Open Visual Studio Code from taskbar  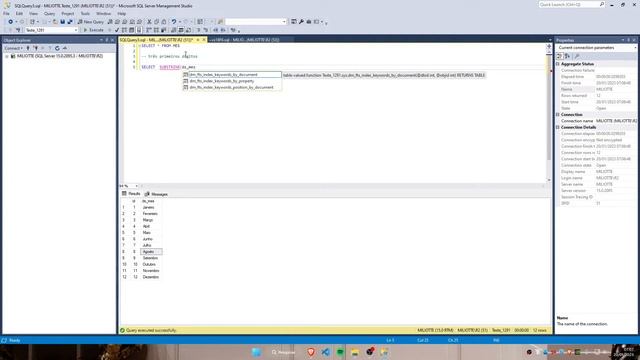pyautogui.click(x=325, y=352)
